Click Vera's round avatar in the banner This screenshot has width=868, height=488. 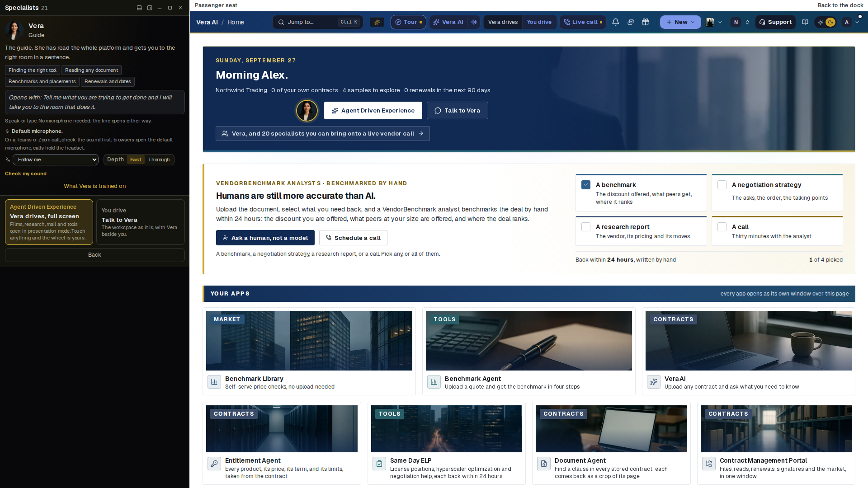[x=307, y=111]
